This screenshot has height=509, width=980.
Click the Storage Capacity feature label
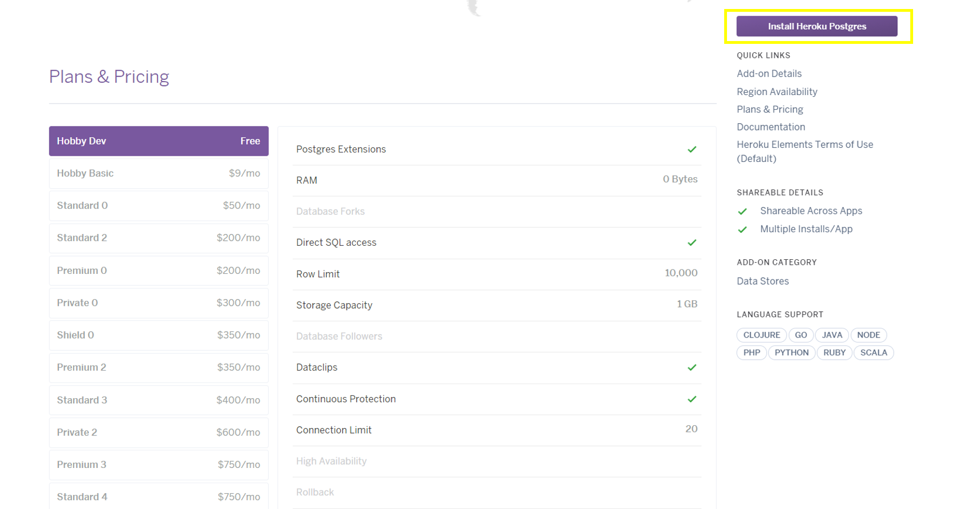[x=334, y=305]
